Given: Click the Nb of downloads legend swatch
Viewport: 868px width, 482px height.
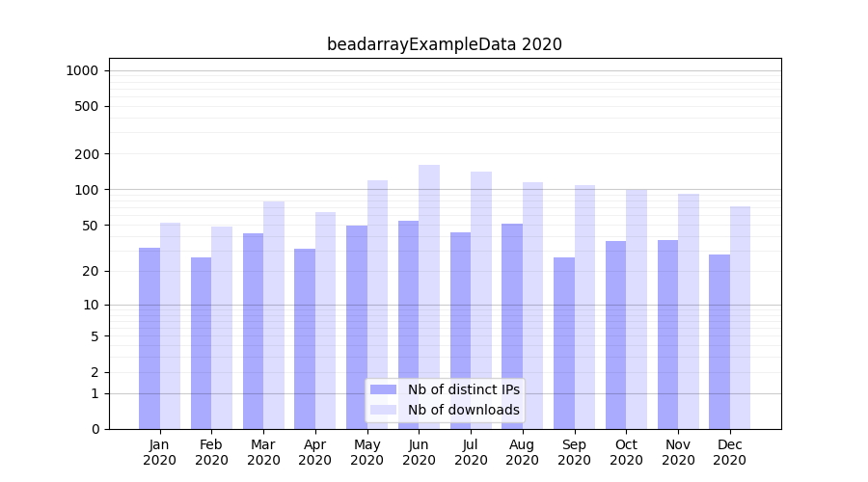Looking at the screenshot, I should click(x=383, y=410).
